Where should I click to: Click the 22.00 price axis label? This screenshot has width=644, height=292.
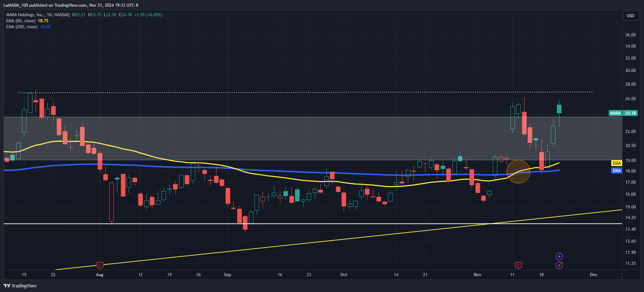630,132
